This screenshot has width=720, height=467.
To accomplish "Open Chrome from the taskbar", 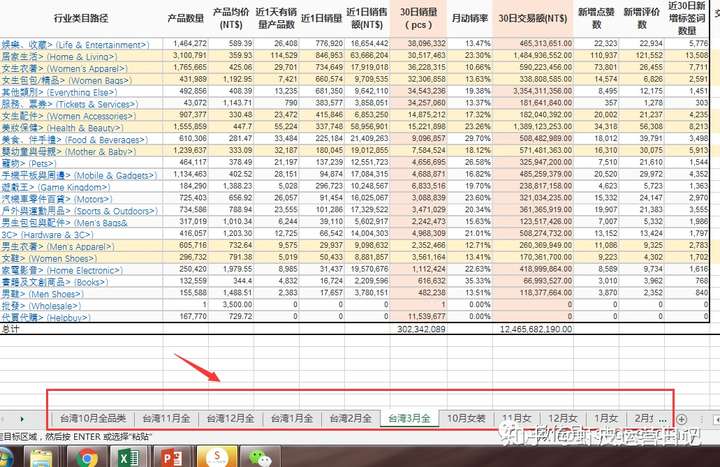I will point(87,457).
